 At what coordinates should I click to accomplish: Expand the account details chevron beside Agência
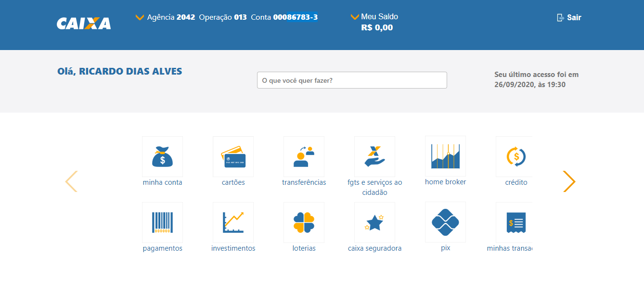(x=140, y=18)
